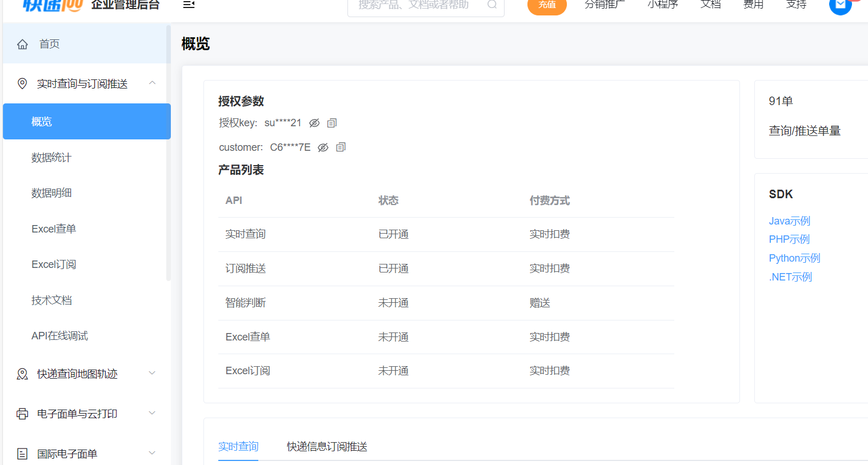Collapse the sidebar with the hamburger icon
The width and height of the screenshot is (868, 465).
click(x=189, y=5)
